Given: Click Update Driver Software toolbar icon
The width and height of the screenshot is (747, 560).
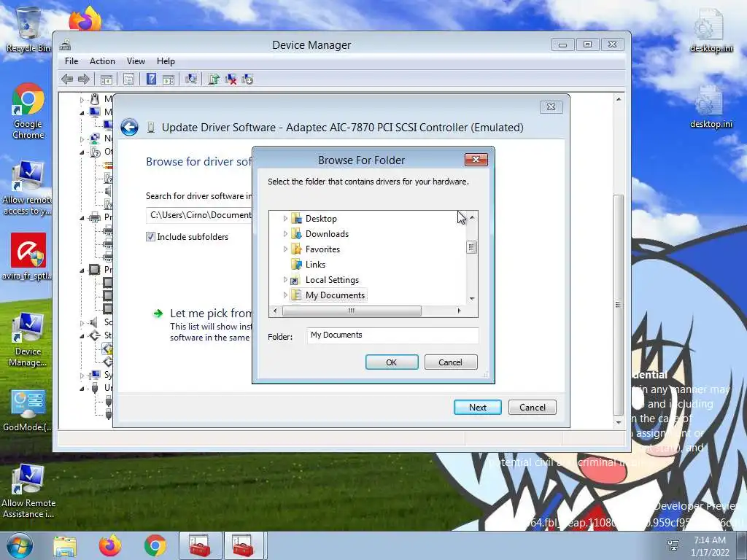Looking at the screenshot, I should coord(214,79).
